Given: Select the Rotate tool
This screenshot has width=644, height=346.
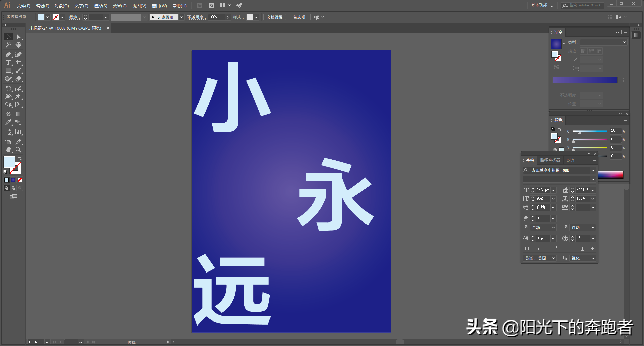Looking at the screenshot, I should 8,88.
